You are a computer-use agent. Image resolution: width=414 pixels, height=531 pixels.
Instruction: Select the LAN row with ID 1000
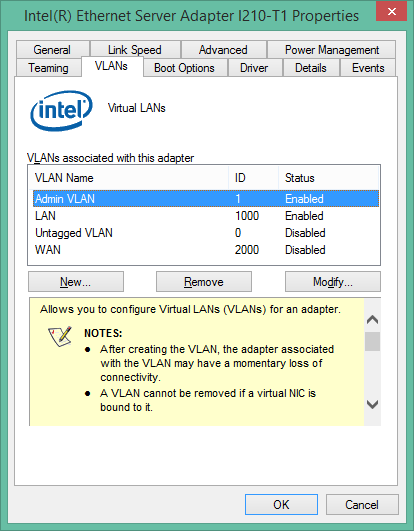[x=206, y=216]
